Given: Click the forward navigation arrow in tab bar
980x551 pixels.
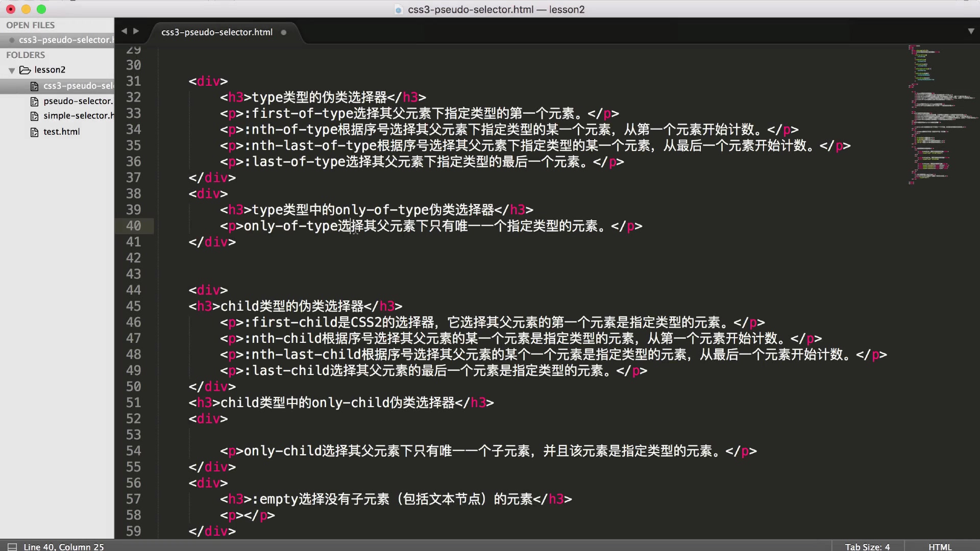Looking at the screenshot, I should [x=136, y=31].
